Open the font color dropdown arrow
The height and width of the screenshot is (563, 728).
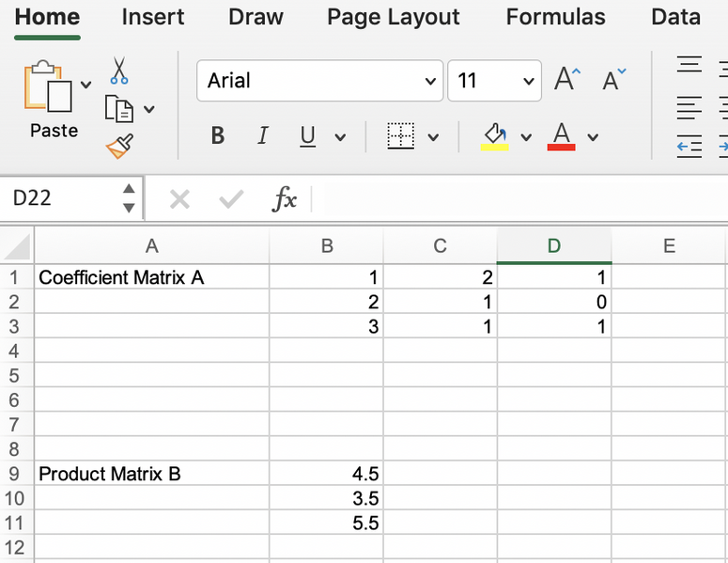pos(593,137)
